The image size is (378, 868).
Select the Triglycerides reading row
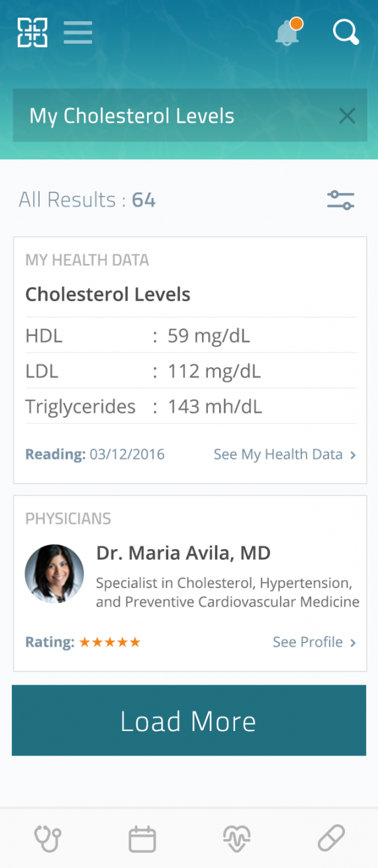coord(191,406)
